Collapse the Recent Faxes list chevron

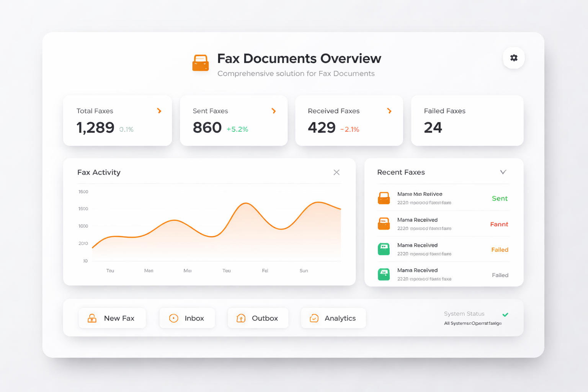[503, 172]
